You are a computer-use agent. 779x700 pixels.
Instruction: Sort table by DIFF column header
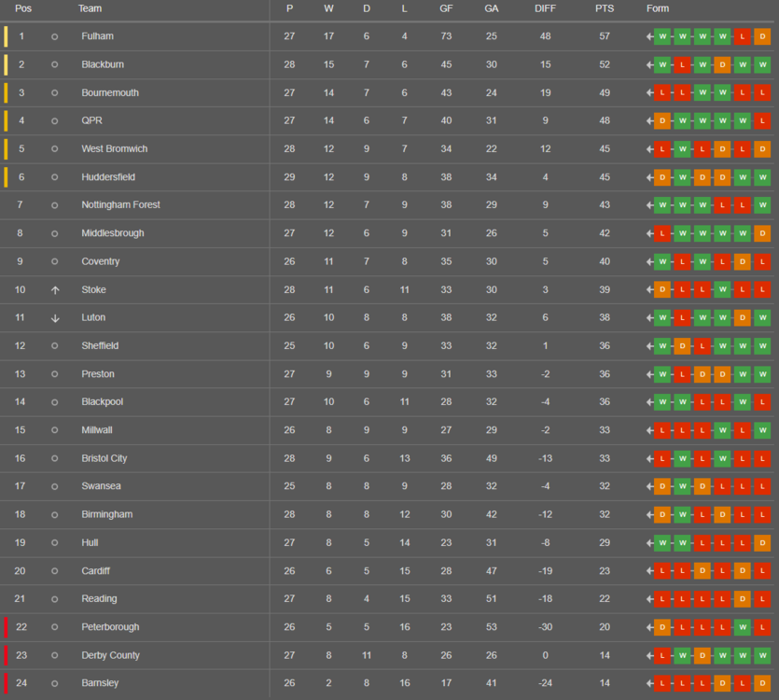(x=545, y=8)
